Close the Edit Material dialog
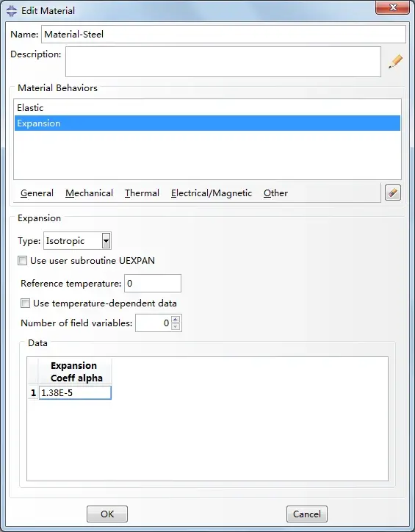415x532 pixels. click(392, 8)
